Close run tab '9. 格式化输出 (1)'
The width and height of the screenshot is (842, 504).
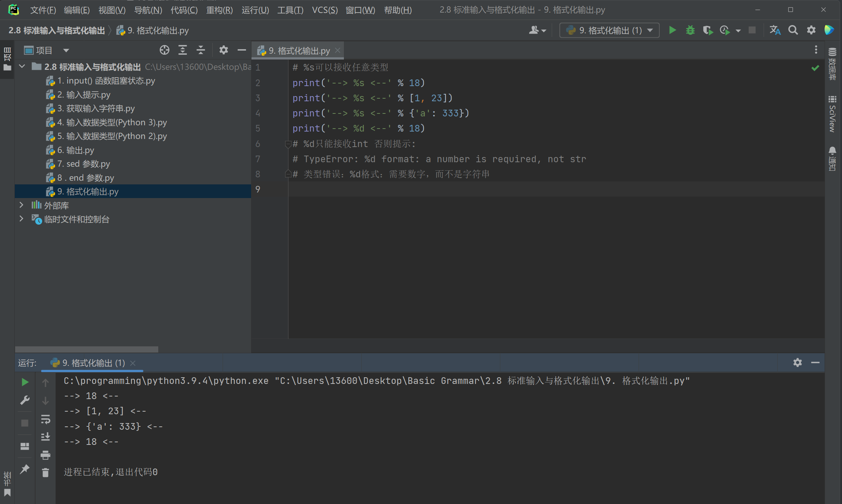click(x=133, y=363)
